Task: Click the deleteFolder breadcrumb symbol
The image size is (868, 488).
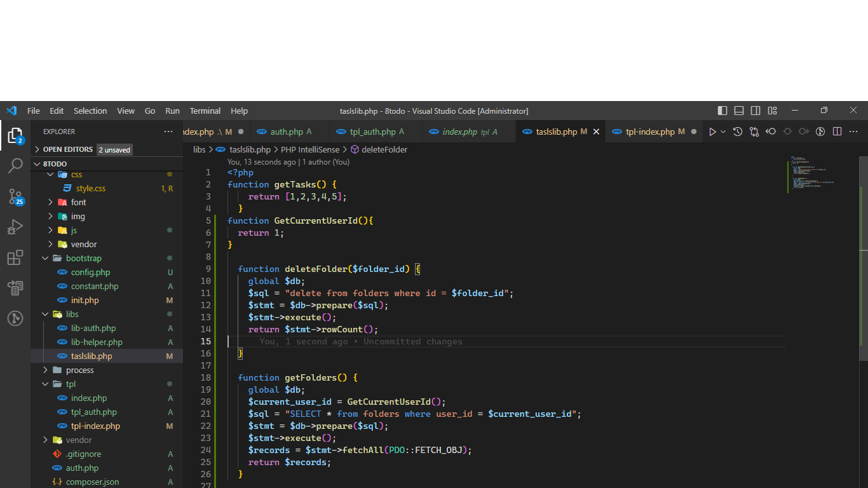Action: point(379,149)
